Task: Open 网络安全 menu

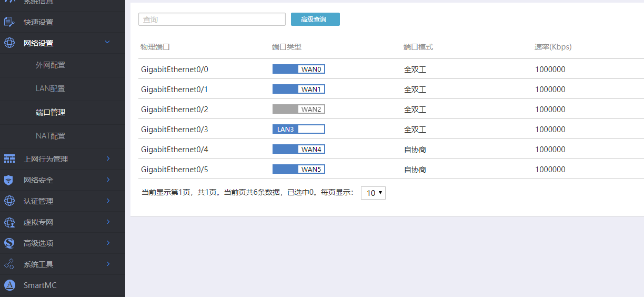Action: (63, 180)
